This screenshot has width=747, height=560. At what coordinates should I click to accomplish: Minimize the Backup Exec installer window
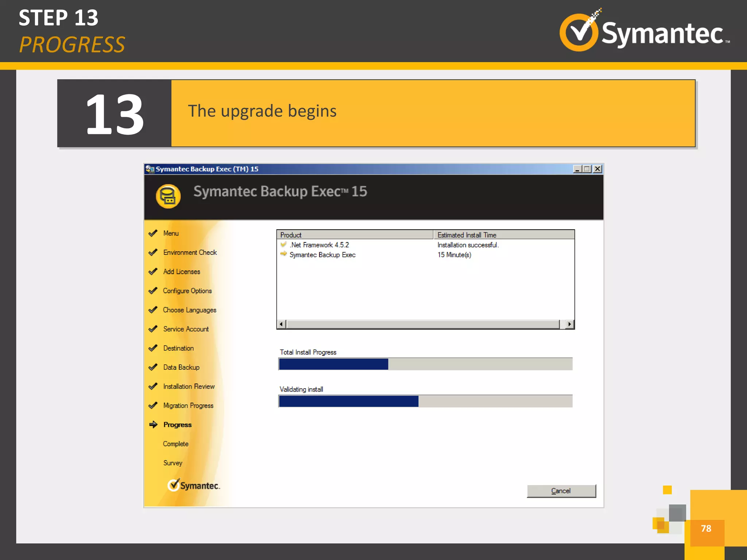pyautogui.click(x=577, y=169)
